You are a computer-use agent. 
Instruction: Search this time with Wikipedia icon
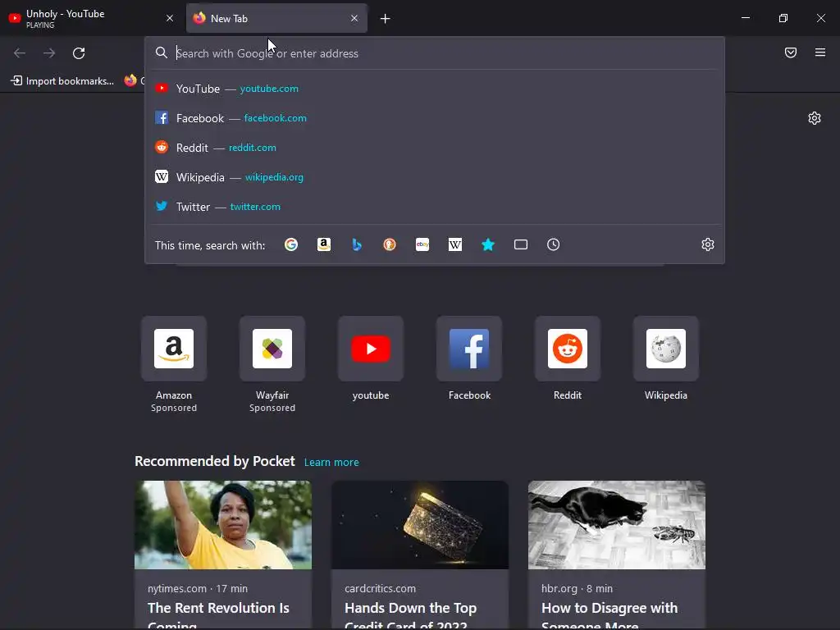coord(454,244)
